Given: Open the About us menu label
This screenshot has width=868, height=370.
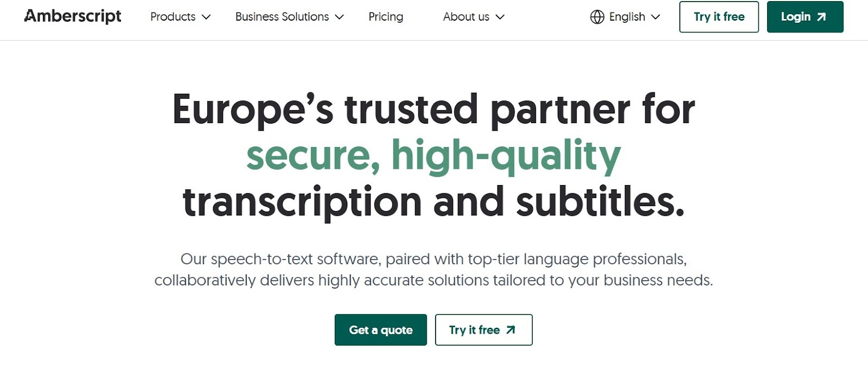Looking at the screenshot, I should (x=466, y=17).
